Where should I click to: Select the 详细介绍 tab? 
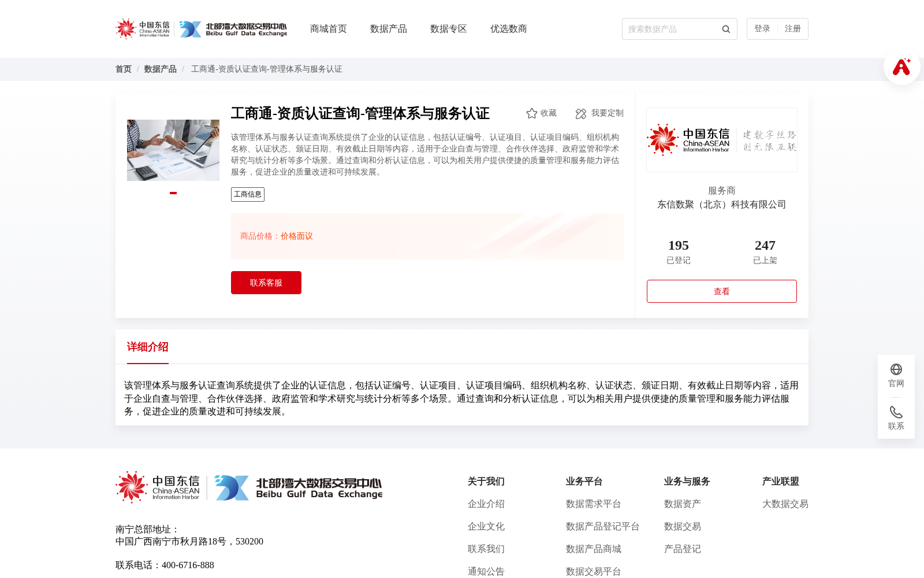tap(148, 347)
